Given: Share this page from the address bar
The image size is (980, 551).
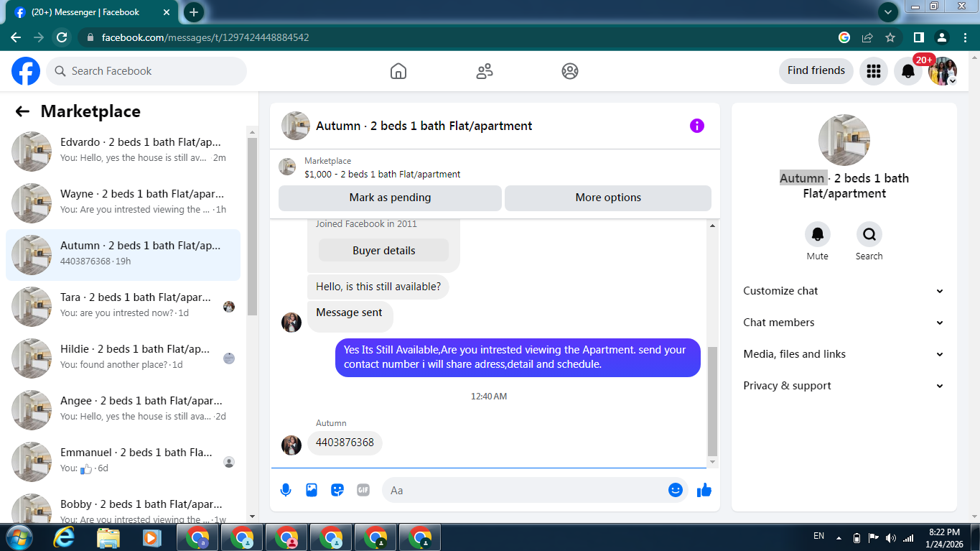Looking at the screenshot, I should coord(867,37).
